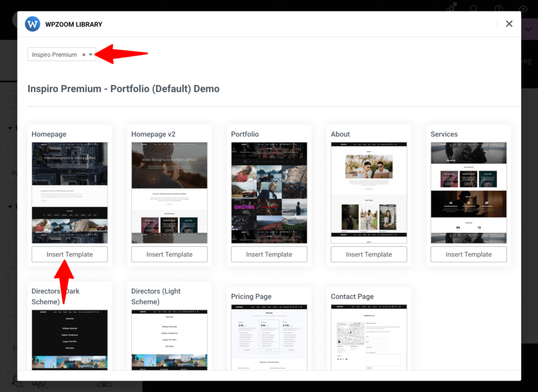538x392 pixels.
Task: Open the theme dropdown arrow
Action: (x=90, y=55)
